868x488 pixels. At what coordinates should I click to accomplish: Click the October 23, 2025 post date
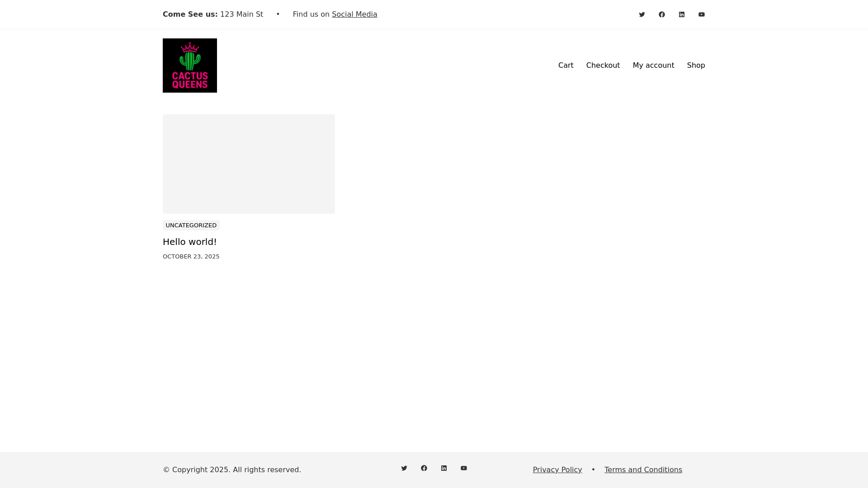click(191, 257)
